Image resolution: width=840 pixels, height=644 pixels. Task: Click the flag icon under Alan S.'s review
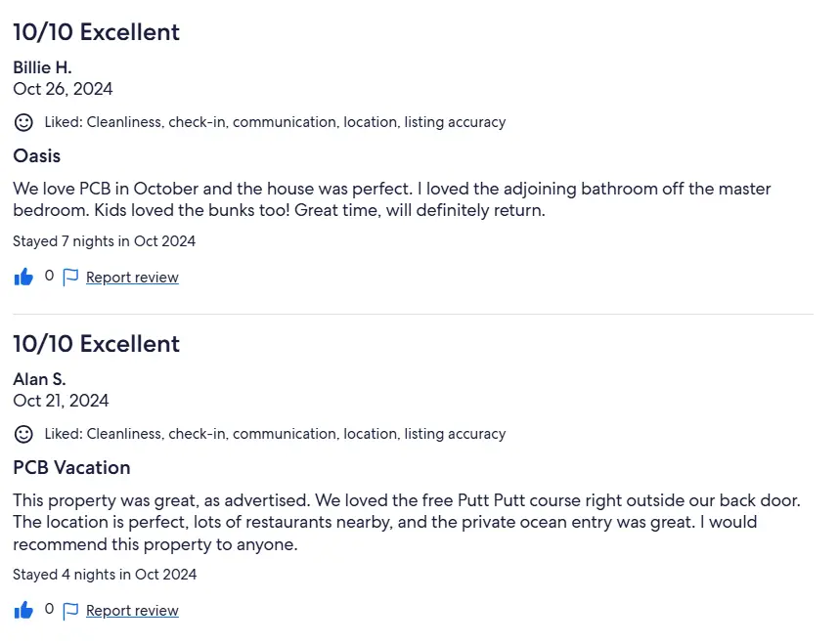pos(70,611)
